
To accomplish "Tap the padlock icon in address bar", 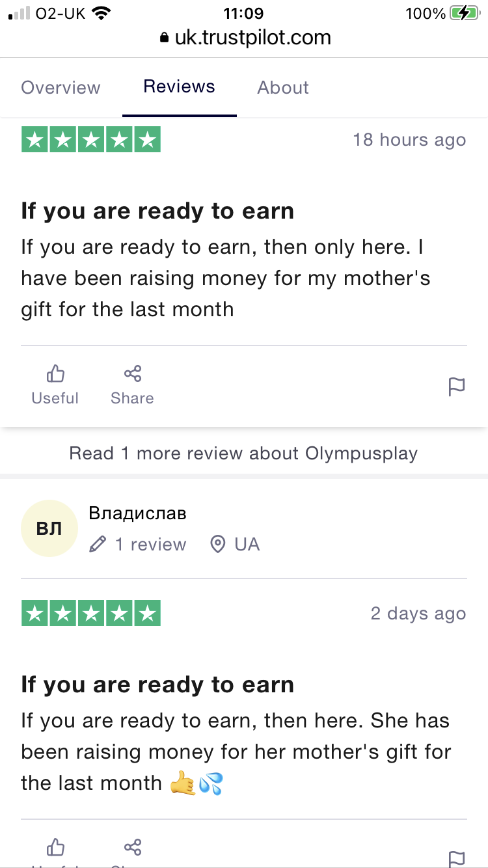I will 164,38.
